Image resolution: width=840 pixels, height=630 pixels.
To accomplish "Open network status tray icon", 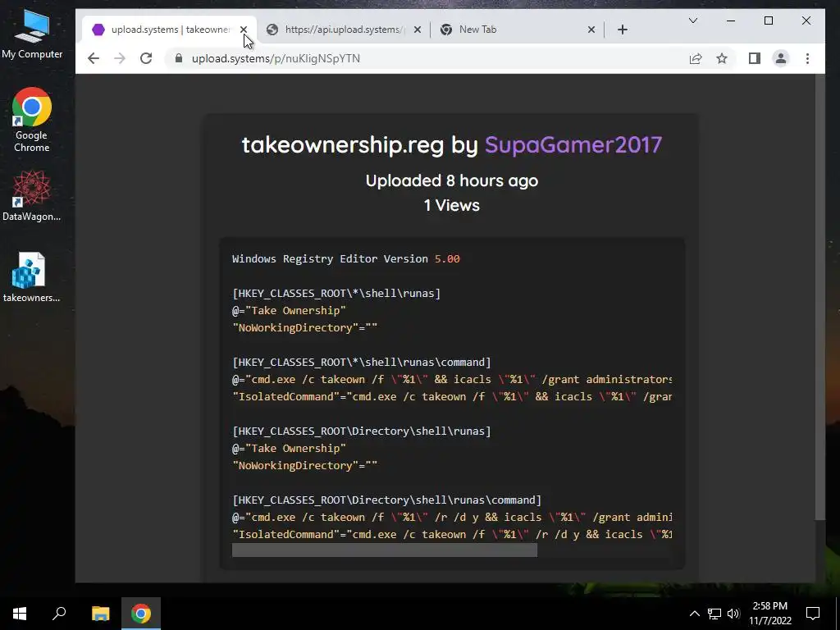I will [x=714, y=614].
